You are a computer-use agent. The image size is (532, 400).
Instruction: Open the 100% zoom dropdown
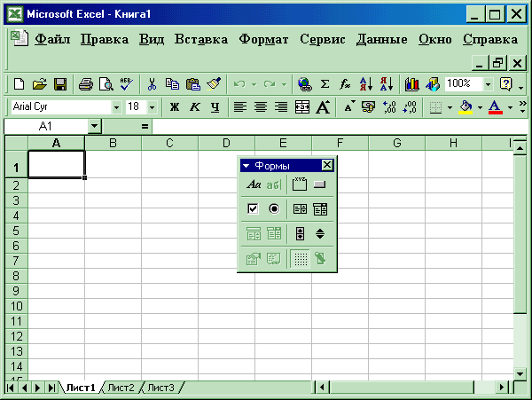click(489, 84)
